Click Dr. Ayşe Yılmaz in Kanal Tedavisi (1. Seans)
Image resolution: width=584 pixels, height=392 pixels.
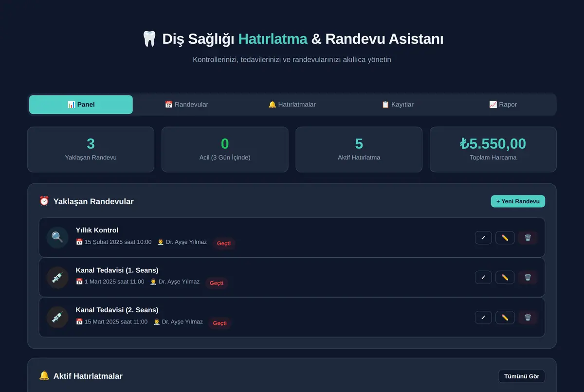[175, 282]
